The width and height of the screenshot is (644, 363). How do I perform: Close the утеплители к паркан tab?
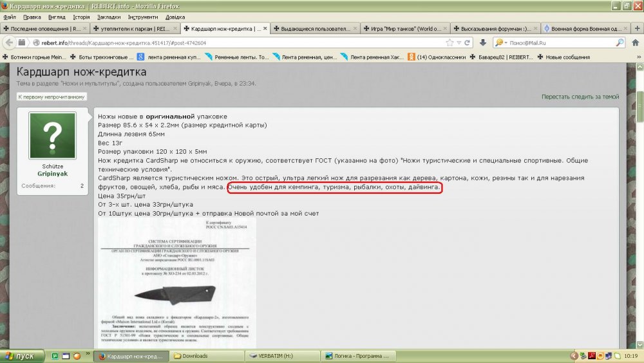pyautogui.click(x=175, y=28)
